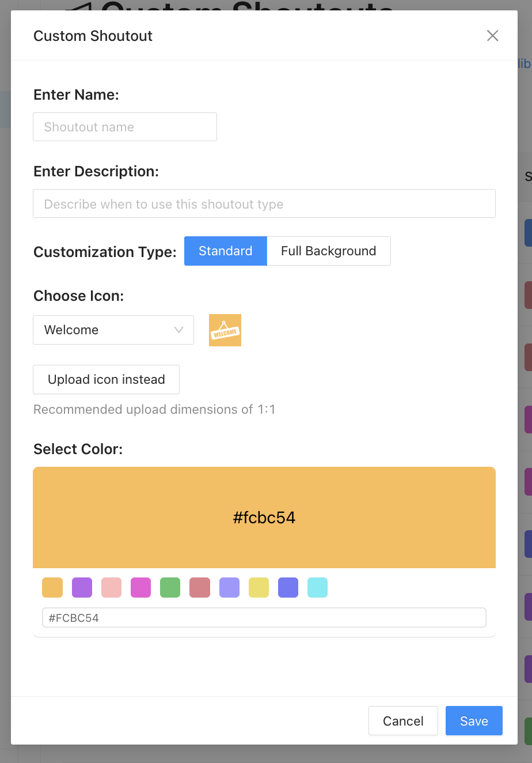Click the Recommended upload dimensions hint text
The height and width of the screenshot is (763, 532).
coord(154,410)
